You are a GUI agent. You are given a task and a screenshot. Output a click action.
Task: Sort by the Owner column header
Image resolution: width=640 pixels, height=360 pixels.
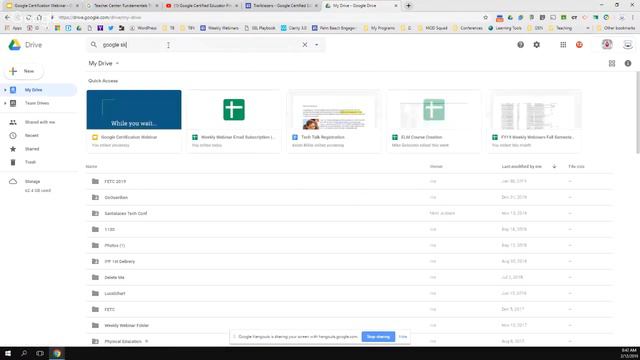pos(436,167)
